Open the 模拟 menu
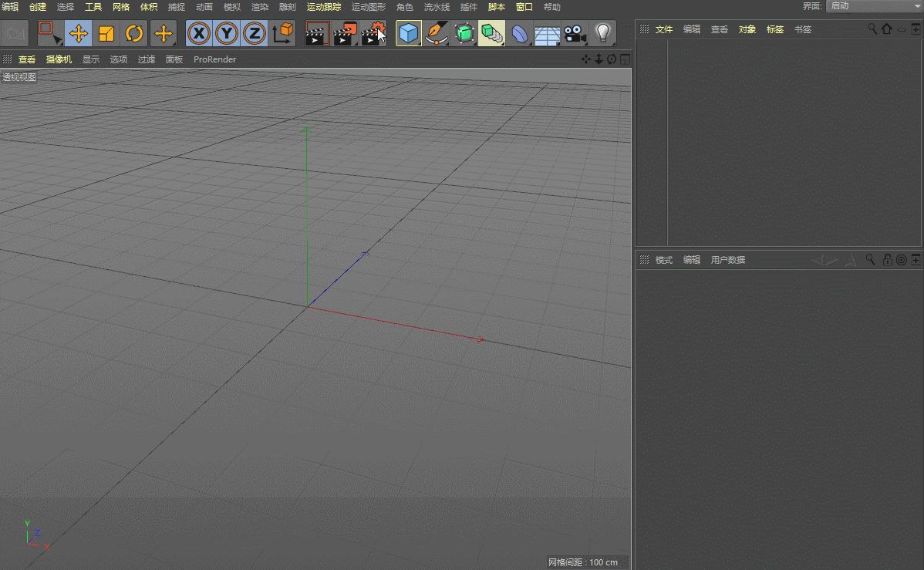 pos(232,7)
